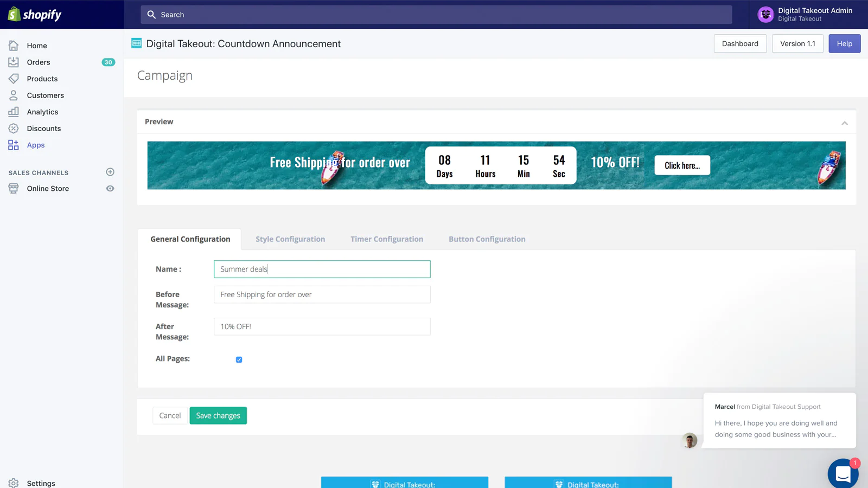Screen dimensions: 868x488
Task: Click the Orders count badge 30
Action: [108, 62]
